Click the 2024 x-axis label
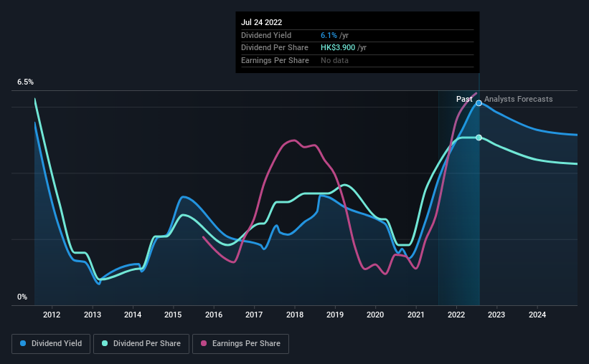Screen dimensions: 589x364 pyautogui.click(x=537, y=315)
